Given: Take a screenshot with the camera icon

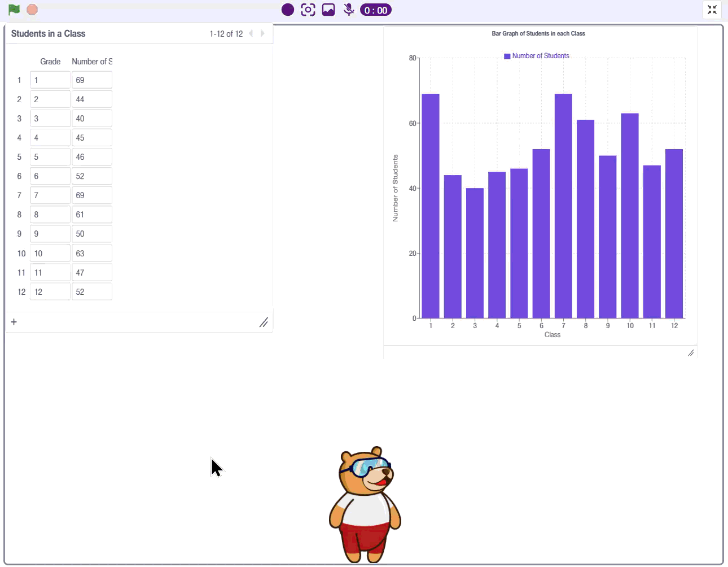Looking at the screenshot, I should [x=308, y=10].
